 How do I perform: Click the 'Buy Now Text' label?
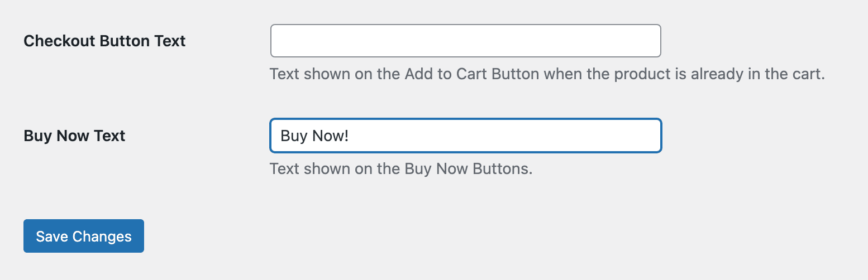point(74,136)
